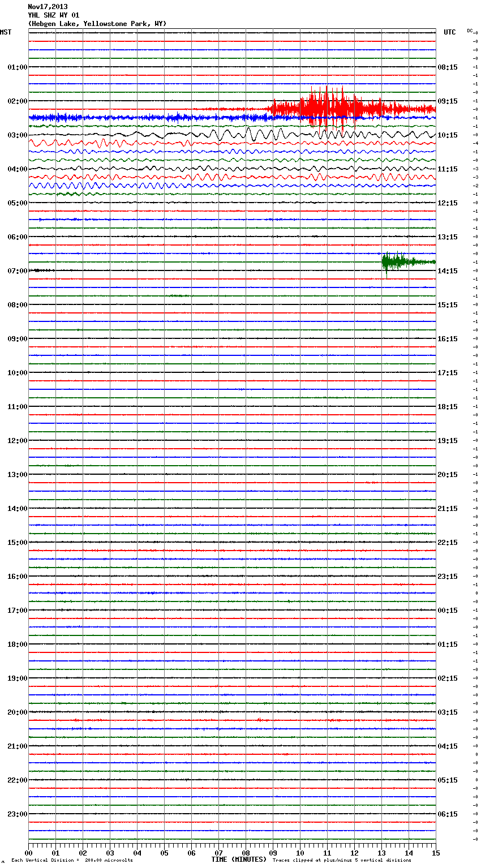This screenshot has width=481, height=868.
Task: Click the 14:15 UTC time label
Action: pyautogui.click(x=448, y=271)
